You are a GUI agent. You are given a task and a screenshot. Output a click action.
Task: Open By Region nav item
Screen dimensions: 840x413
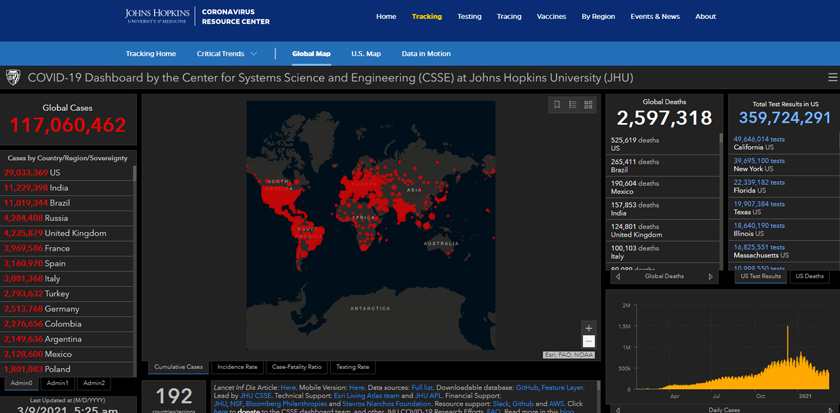coord(598,17)
